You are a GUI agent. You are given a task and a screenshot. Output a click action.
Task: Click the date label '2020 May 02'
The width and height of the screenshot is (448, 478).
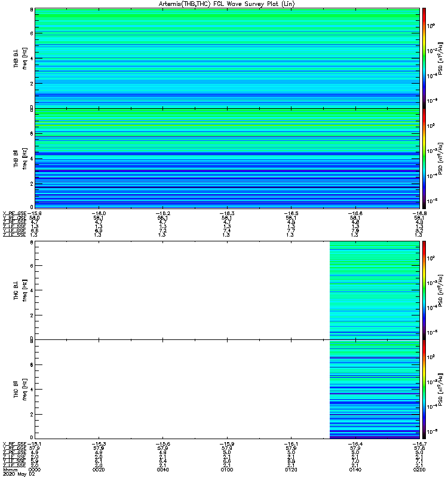click(19, 474)
